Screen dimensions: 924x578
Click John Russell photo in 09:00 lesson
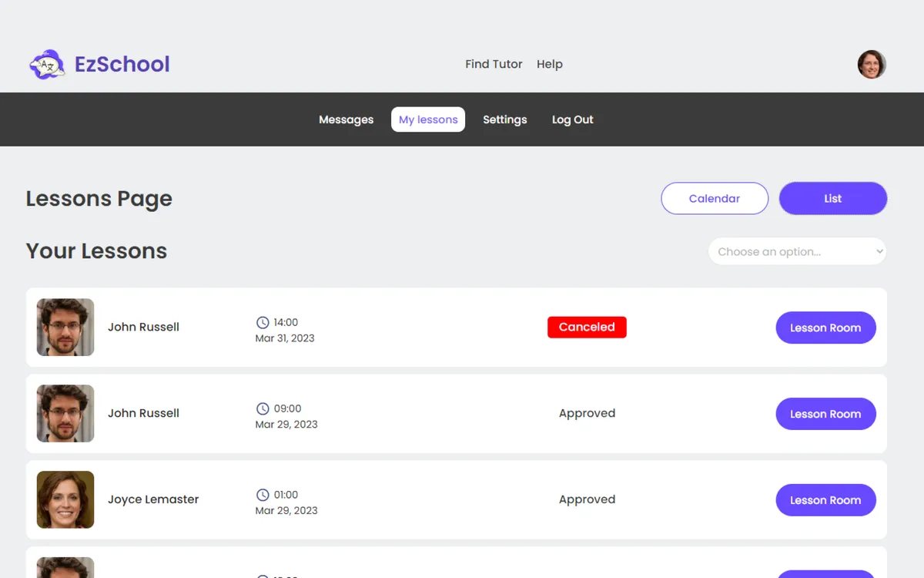[65, 414]
